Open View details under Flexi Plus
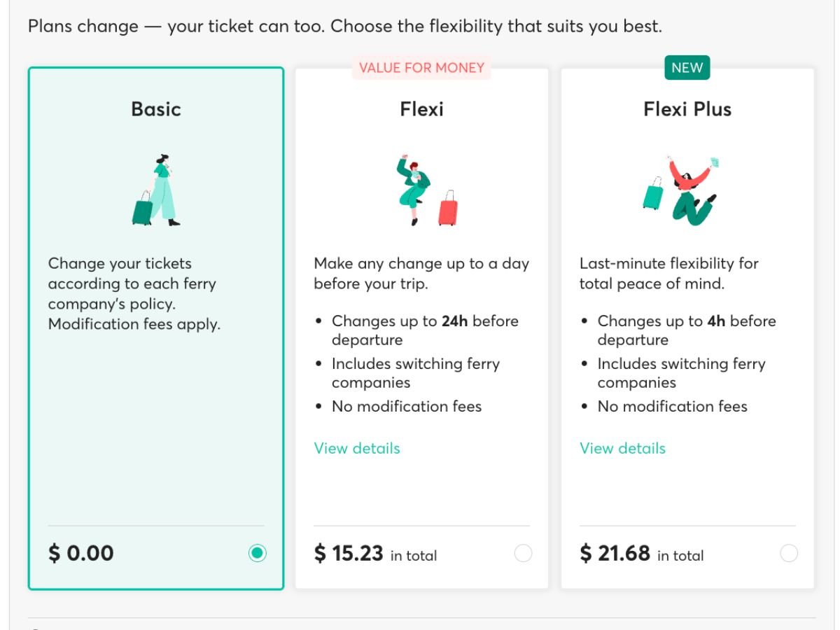 point(622,449)
